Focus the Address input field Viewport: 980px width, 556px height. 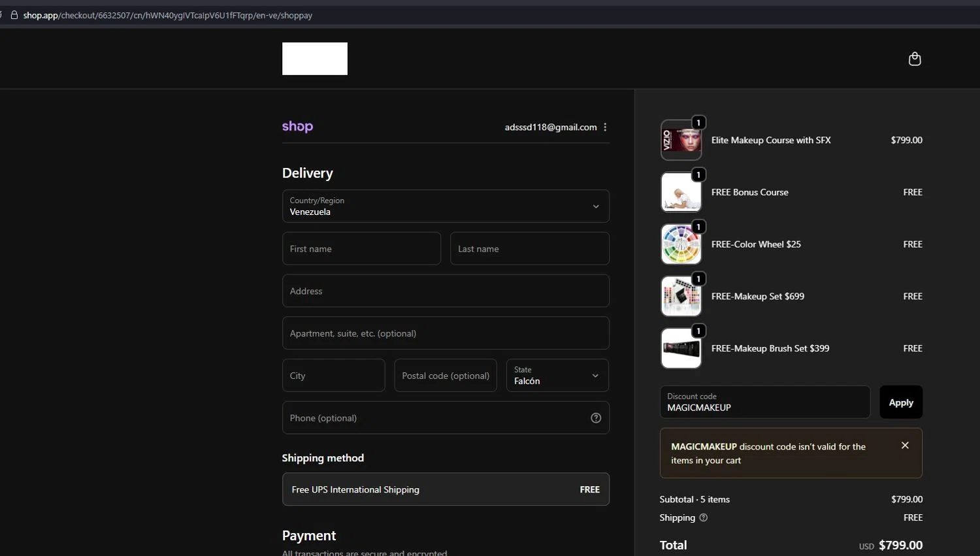(446, 291)
